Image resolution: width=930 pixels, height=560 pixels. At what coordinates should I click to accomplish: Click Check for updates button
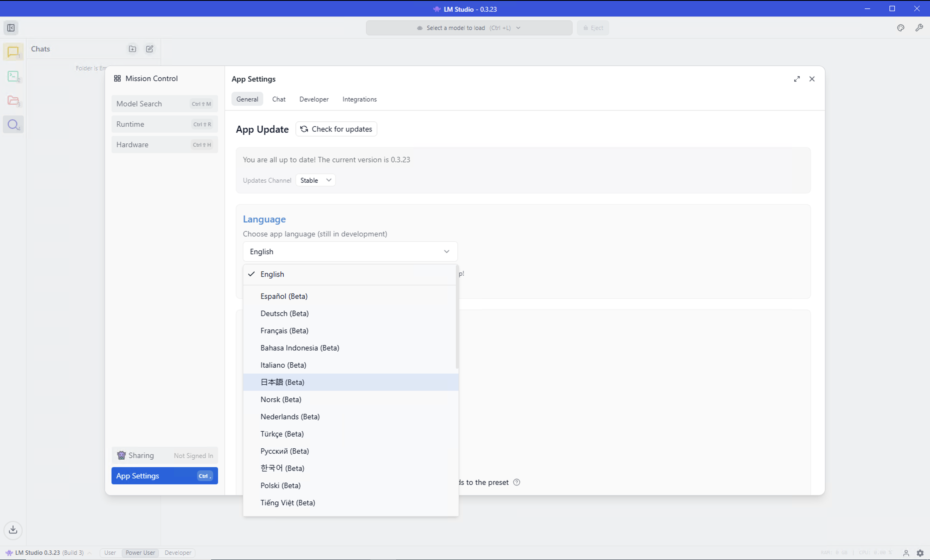[x=336, y=129]
